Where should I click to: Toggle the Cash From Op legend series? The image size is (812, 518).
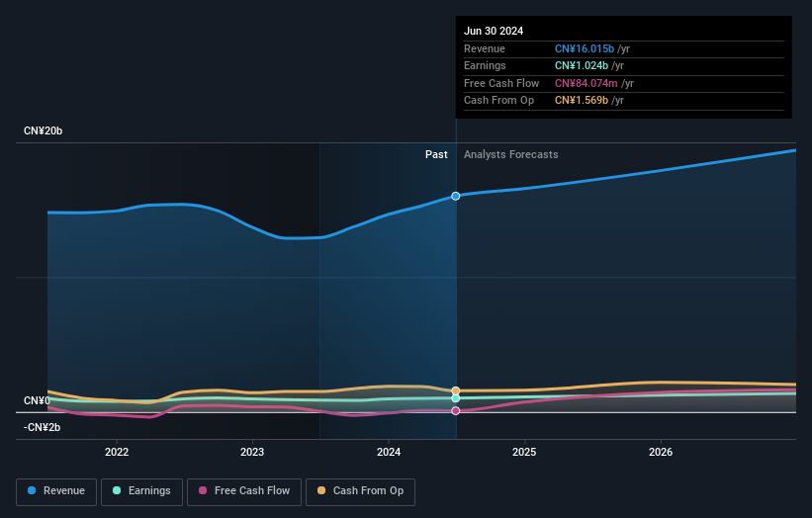coord(360,491)
